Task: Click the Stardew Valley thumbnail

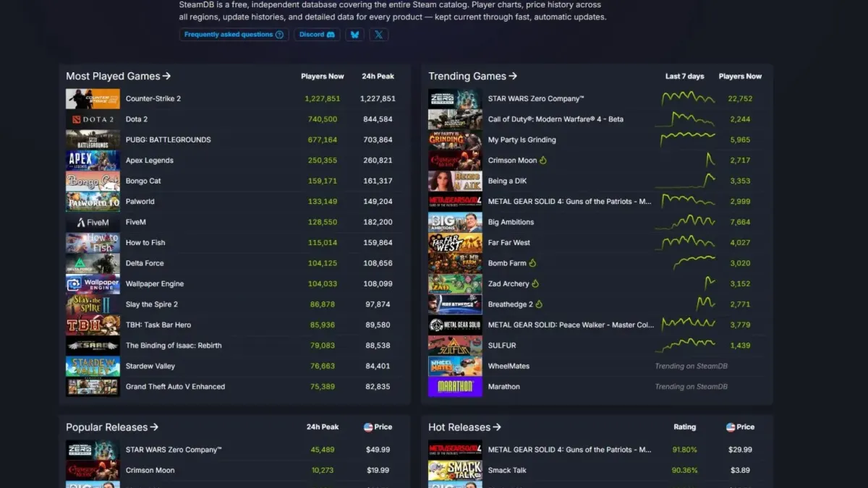Action: [93, 367]
